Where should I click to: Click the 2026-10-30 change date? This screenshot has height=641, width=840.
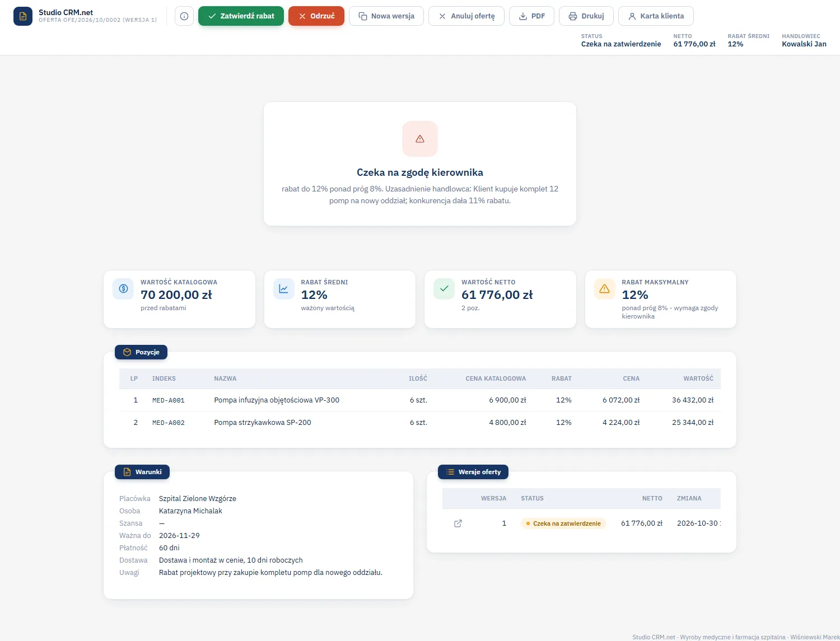697,523
